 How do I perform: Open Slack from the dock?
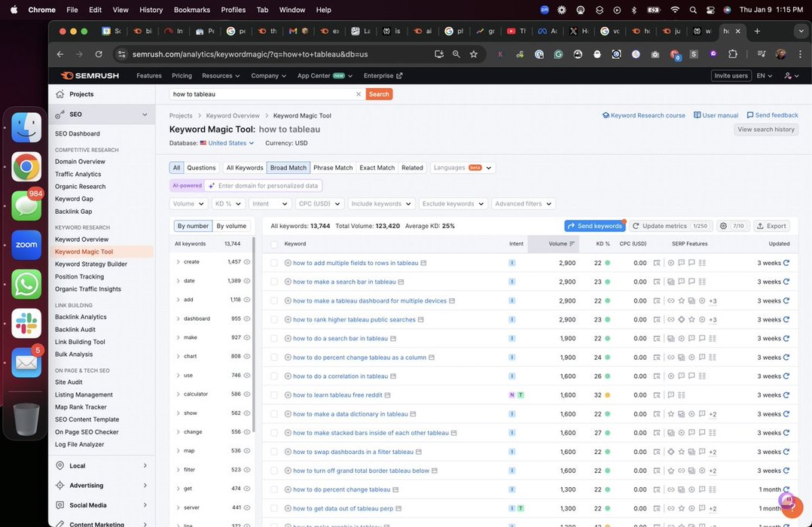coord(26,323)
